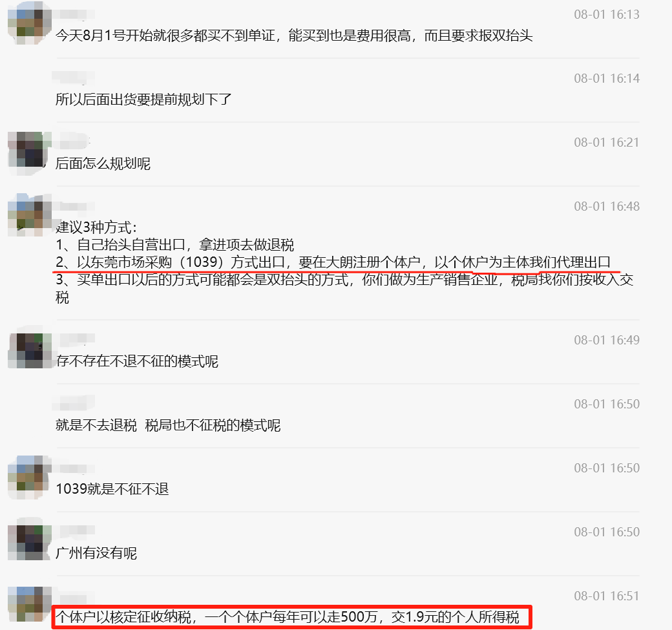Click timestamp 08-01 16:21
672x630 pixels.
tap(607, 143)
